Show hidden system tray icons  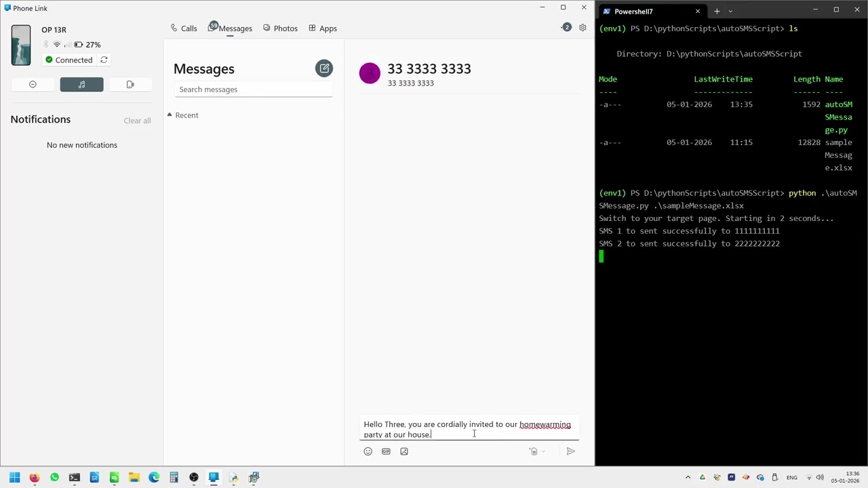(x=688, y=478)
